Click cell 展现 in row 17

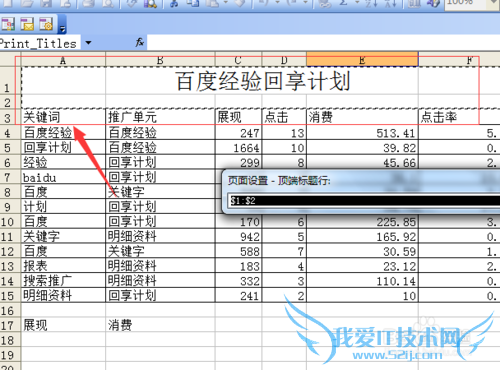coord(63,325)
